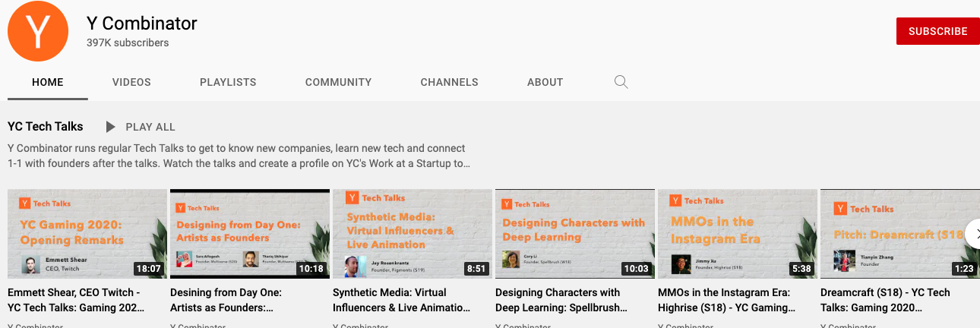This screenshot has height=328, width=980.
Task: Go to the PLAYLISTS tab
Action: [x=228, y=82]
